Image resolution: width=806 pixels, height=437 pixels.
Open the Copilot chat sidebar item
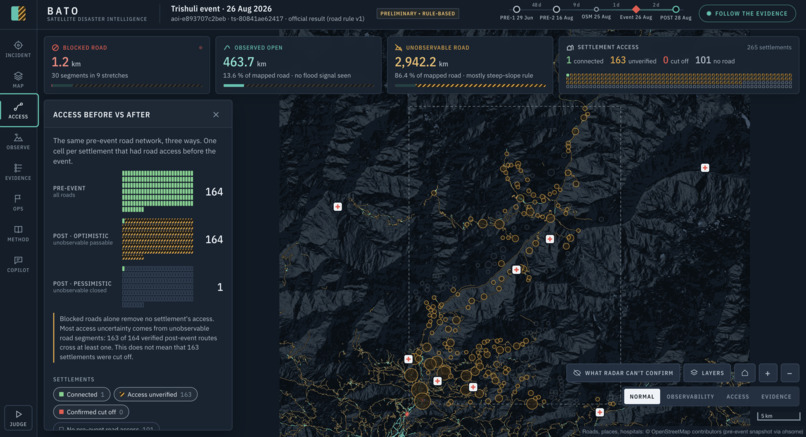(18, 264)
